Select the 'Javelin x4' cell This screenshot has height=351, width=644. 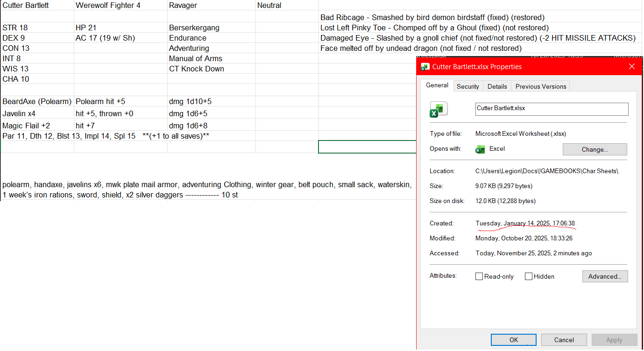[x=37, y=113]
